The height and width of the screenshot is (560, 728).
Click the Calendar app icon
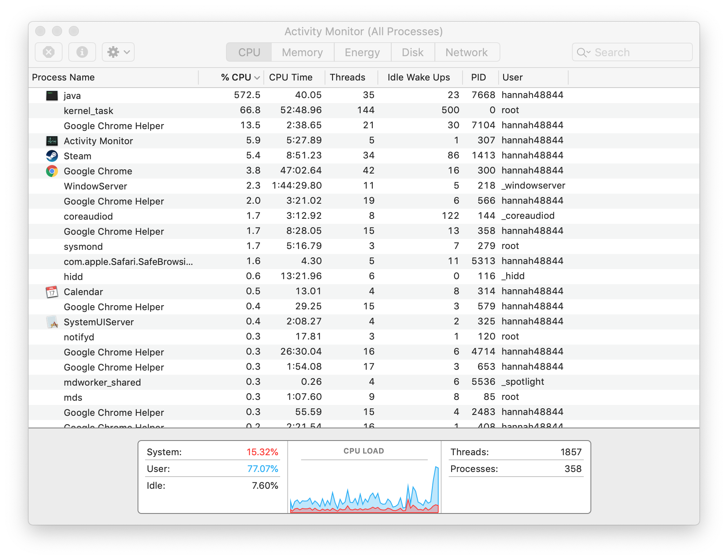(x=52, y=292)
